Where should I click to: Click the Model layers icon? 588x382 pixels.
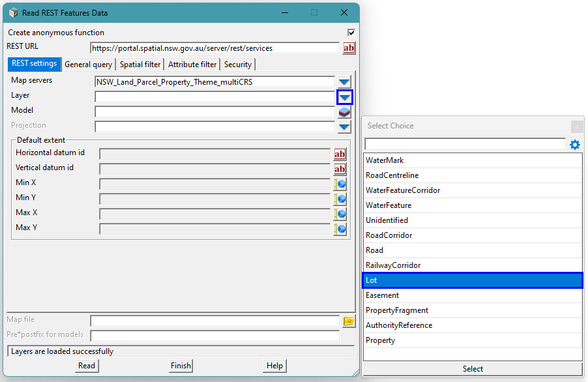pyautogui.click(x=344, y=111)
